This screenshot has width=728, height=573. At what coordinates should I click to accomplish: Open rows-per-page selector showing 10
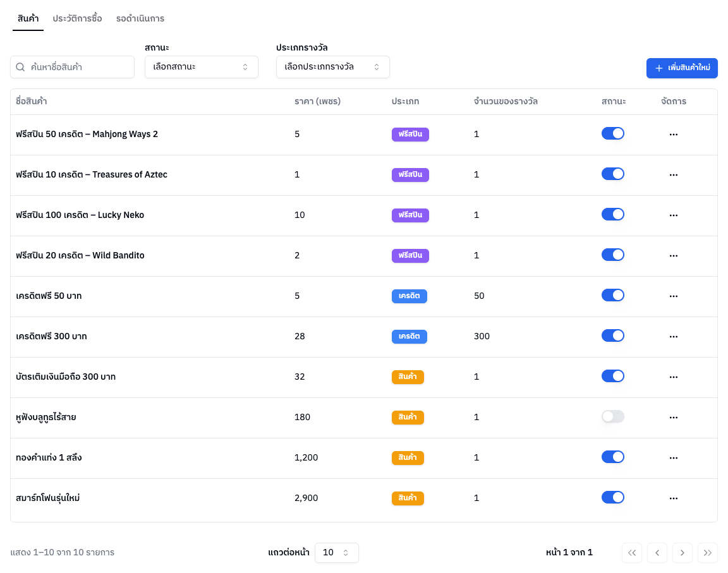(337, 553)
